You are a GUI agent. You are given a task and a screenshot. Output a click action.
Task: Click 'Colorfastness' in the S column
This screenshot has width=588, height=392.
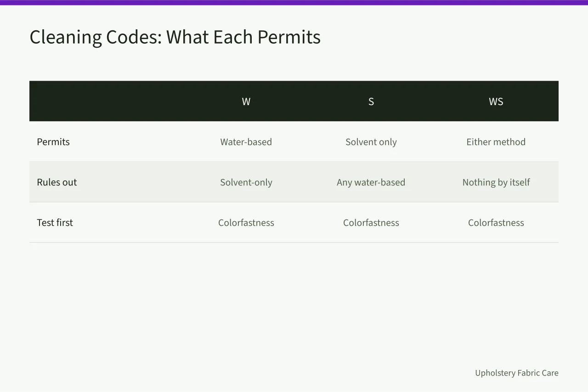(371, 223)
